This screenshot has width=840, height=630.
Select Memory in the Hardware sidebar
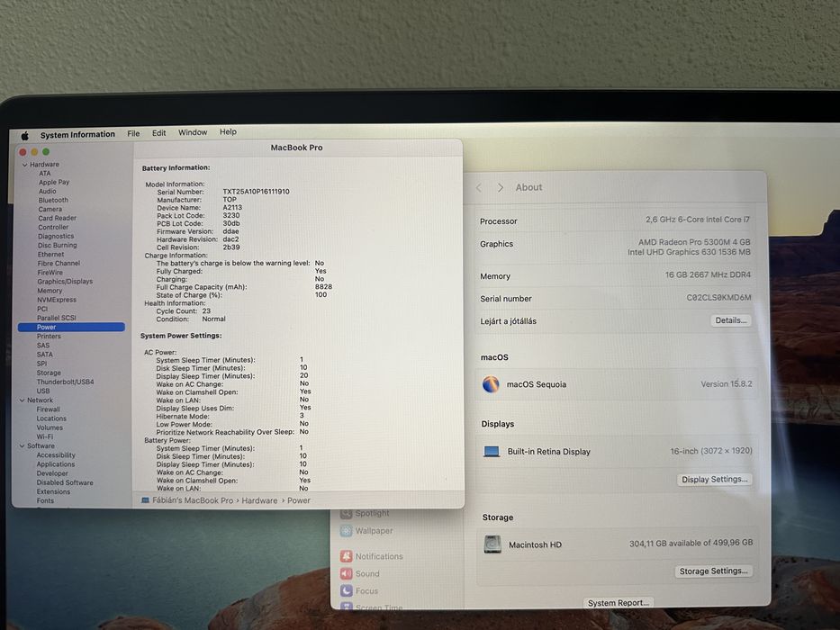tap(50, 291)
